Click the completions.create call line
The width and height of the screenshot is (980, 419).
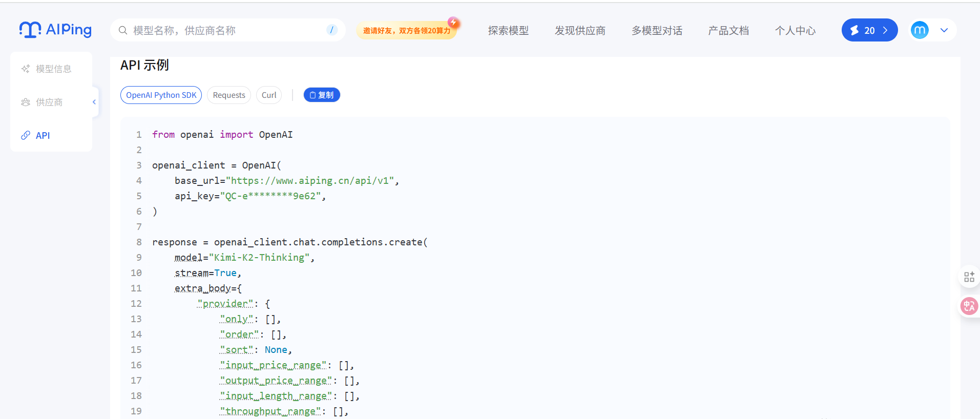290,242
